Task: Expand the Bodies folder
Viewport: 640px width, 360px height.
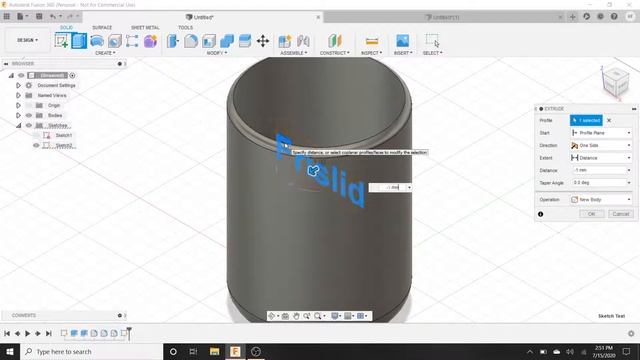Action: pos(18,116)
